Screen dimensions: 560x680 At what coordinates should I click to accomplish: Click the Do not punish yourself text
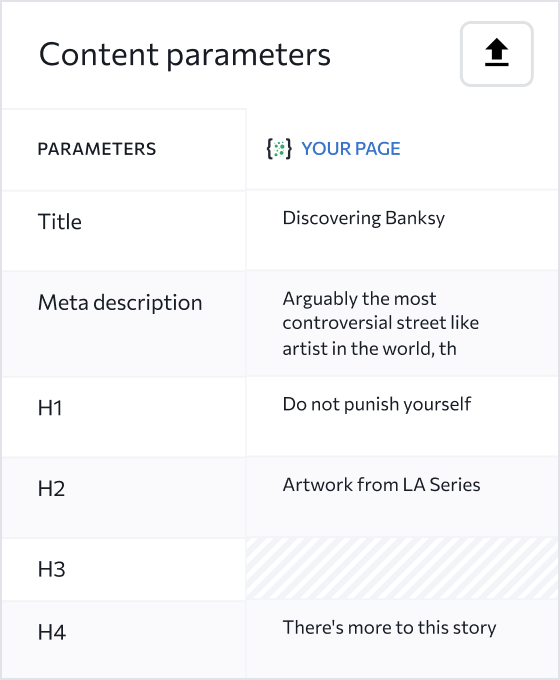tap(377, 404)
